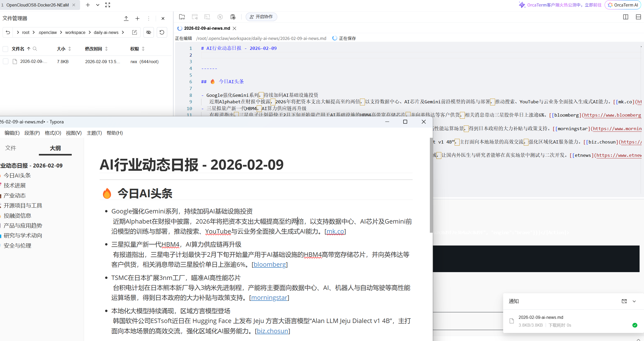Edit the current path with the pencil icon
This screenshot has height=341, width=644.
[134, 32]
